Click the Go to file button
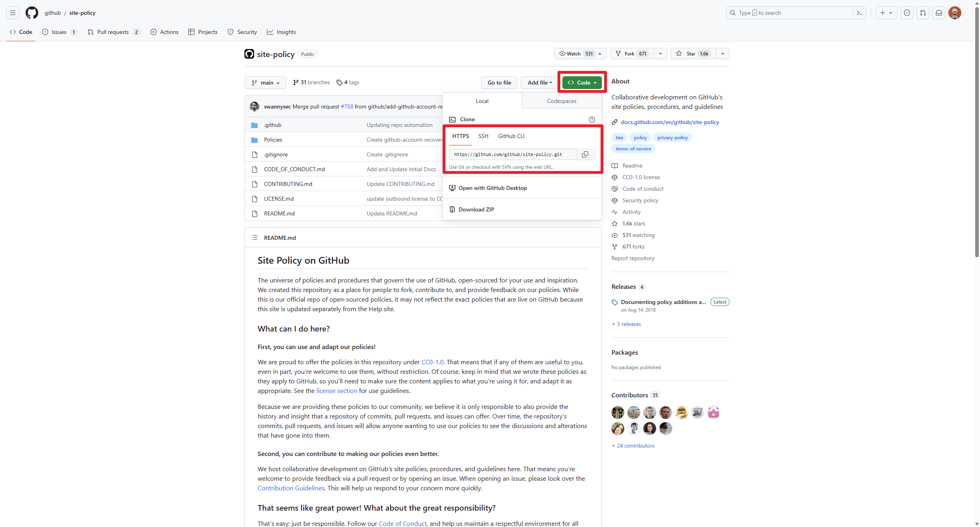The width and height of the screenshot is (980, 527). 499,83
